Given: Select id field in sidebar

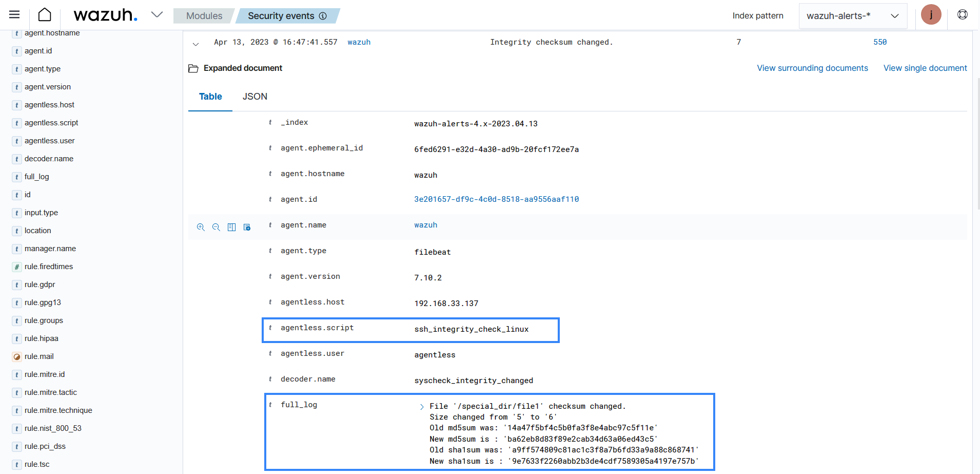Looking at the screenshot, I should (x=27, y=195).
